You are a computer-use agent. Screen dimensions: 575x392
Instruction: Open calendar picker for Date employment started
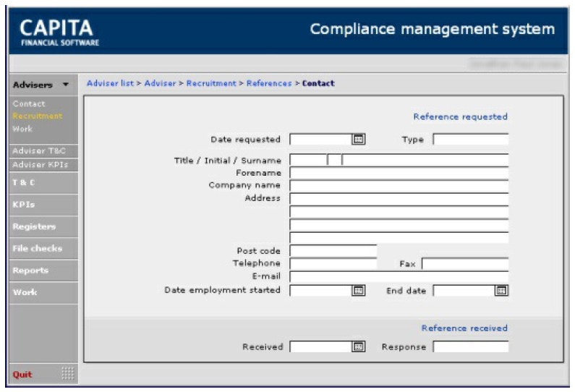[358, 291]
